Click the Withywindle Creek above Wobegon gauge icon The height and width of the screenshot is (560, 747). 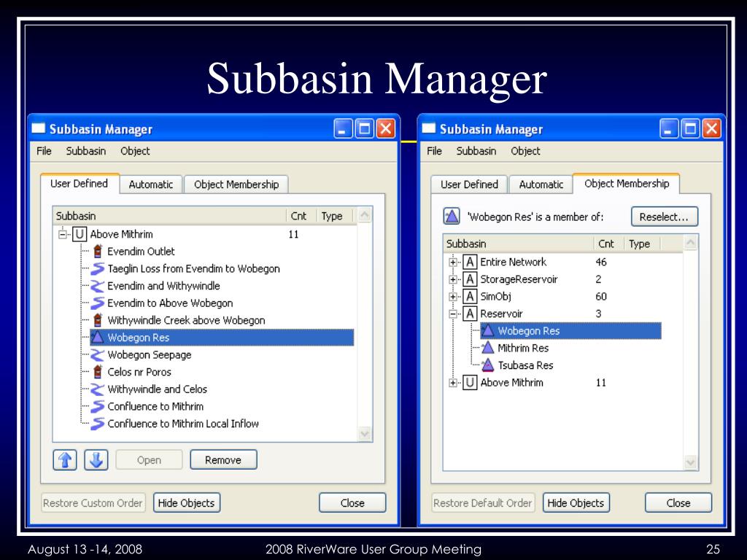click(x=98, y=320)
